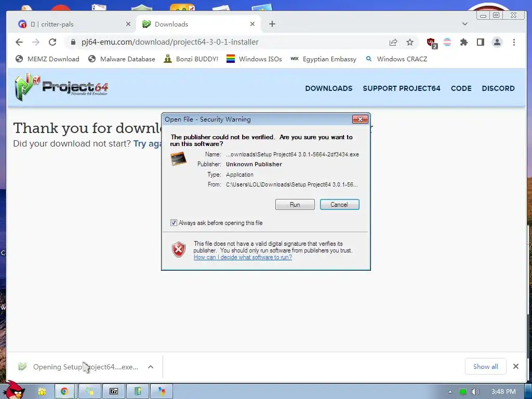Select the Downloads browser tab
532x399 pixels.
pyautogui.click(x=198, y=24)
